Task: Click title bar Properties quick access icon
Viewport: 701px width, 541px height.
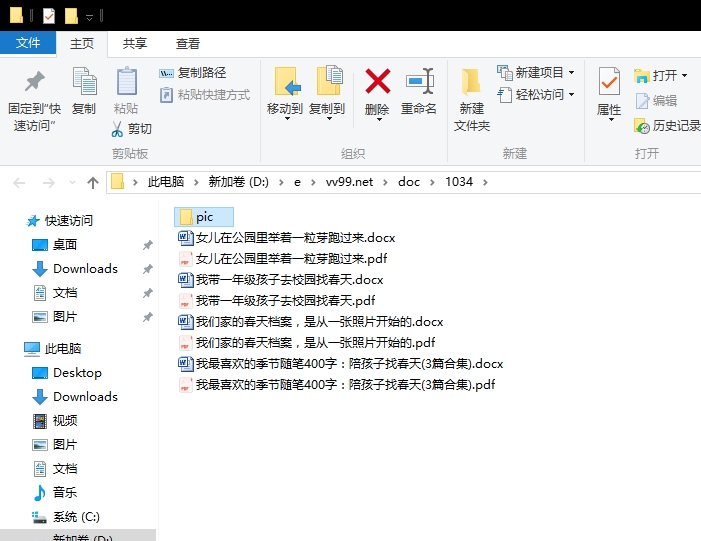Action: point(49,16)
